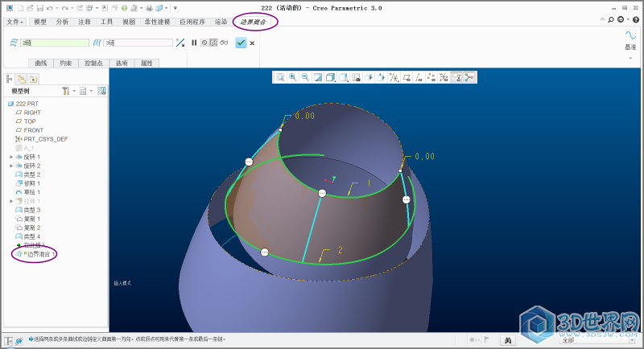Image resolution: width=644 pixels, height=349 pixels.
Task: Click the second direction chain input field
Action: (x=138, y=43)
